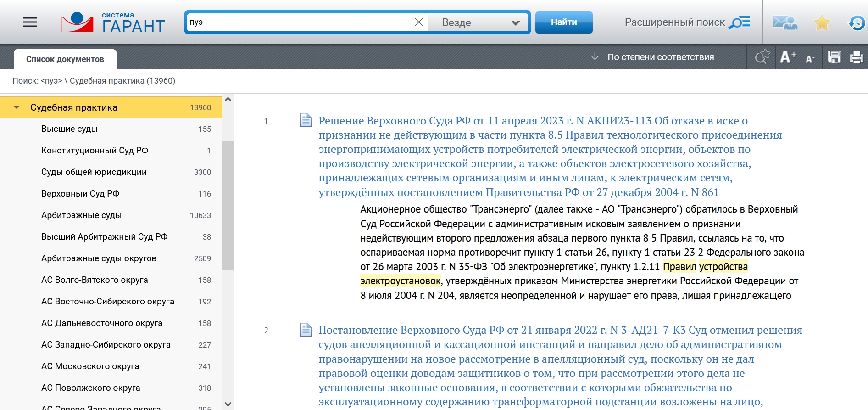The height and width of the screenshot is (410, 868).
Task: Select 'АС Восточно-Сибирского округа' item
Action: point(111,302)
